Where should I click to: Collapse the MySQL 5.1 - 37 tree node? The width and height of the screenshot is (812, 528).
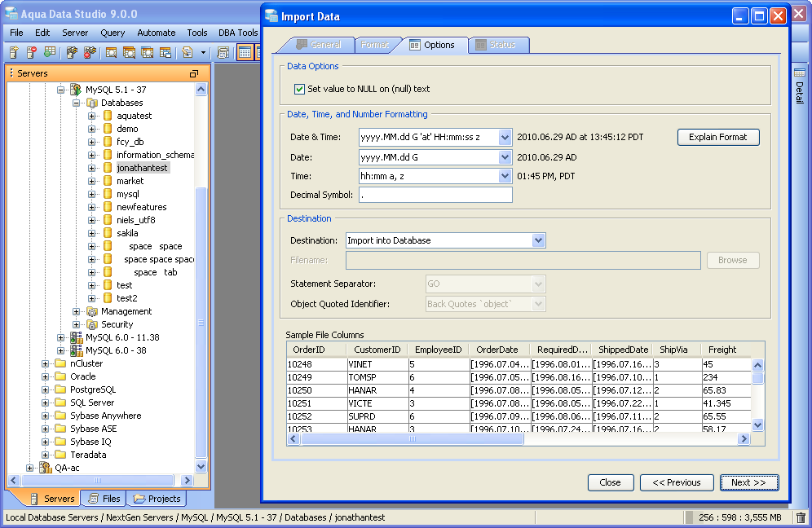pyautogui.click(x=60, y=90)
